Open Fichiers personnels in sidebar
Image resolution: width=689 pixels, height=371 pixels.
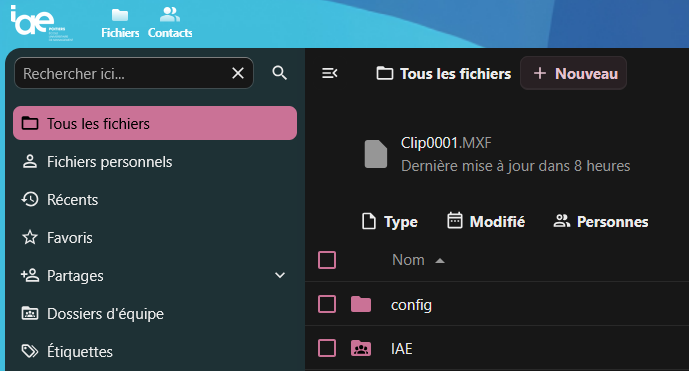point(155,162)
